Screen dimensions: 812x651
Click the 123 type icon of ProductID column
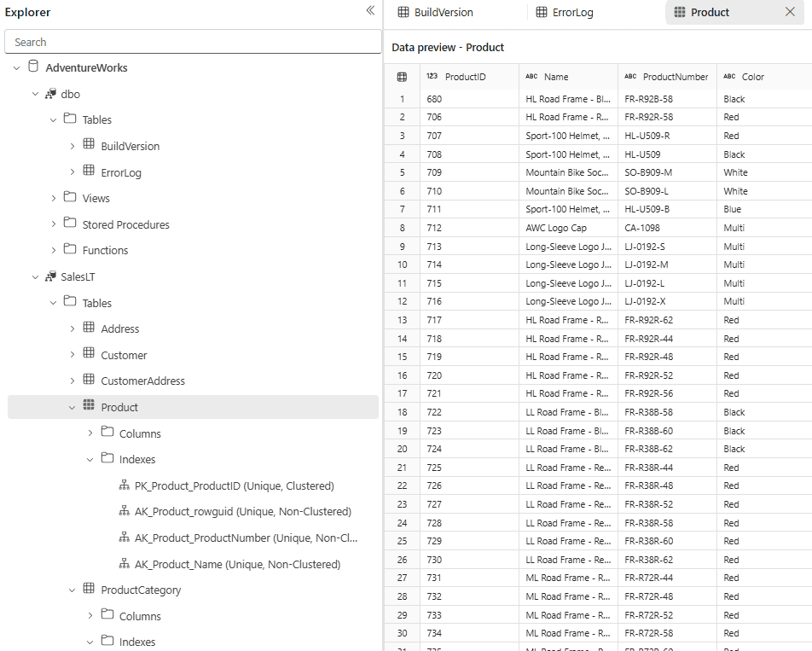[x=432, y=76]
